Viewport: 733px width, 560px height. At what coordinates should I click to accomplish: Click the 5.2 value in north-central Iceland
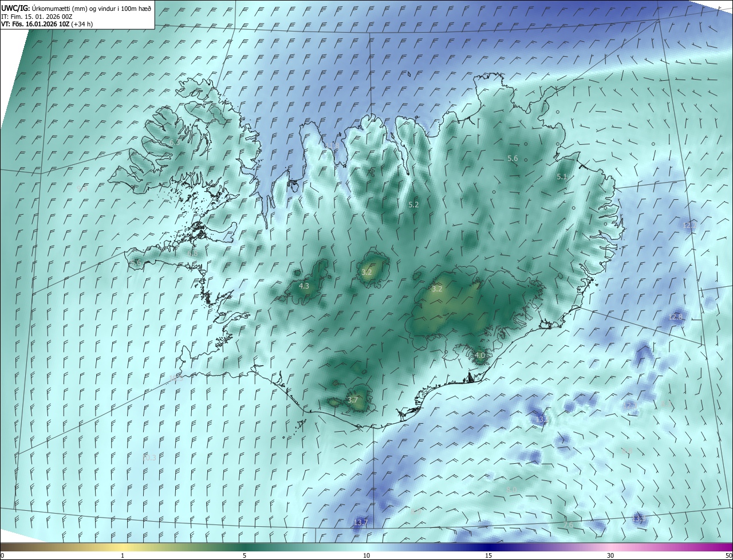pos(413,204)
